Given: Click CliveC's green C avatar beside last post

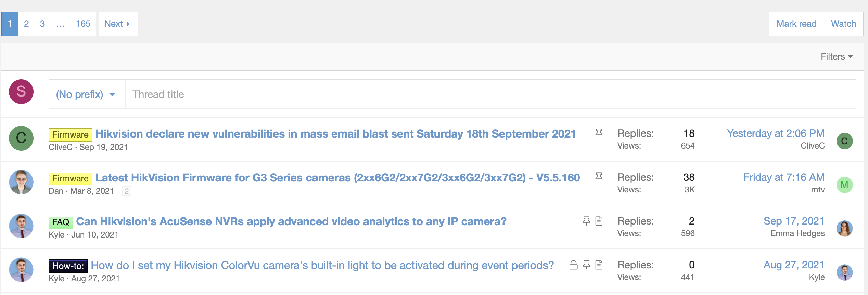Looking at the screenshot, I should pyautogui.click(x=844, y=141).
